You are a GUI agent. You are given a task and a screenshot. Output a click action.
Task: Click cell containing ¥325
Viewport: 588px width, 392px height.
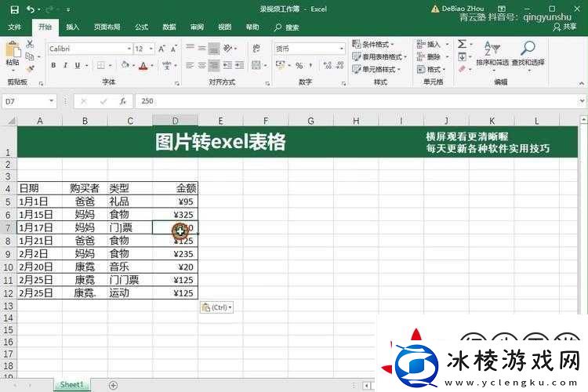click(x=175, y=215)
